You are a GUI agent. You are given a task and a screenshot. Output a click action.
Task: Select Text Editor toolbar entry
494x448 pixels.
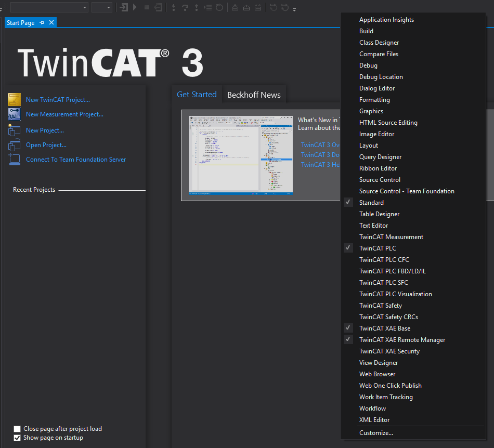tap(413, 226)
